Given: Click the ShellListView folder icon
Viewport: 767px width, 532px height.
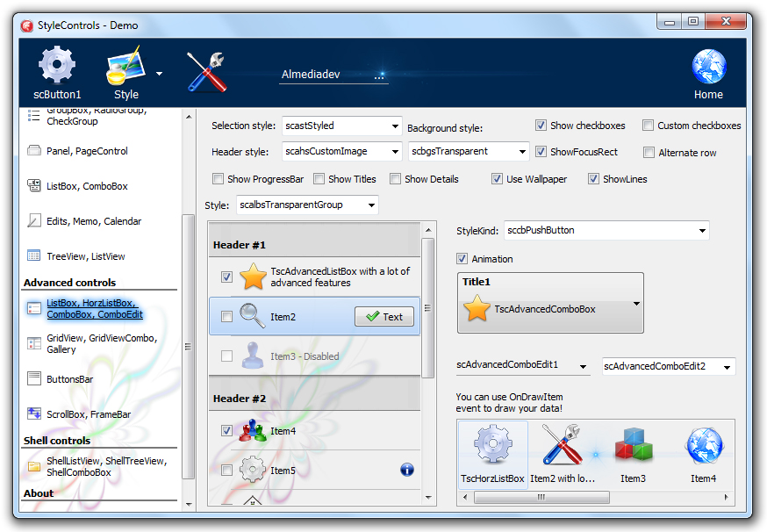Looking at the screenshot, I should pyautogui.click(x=33, y=466).
